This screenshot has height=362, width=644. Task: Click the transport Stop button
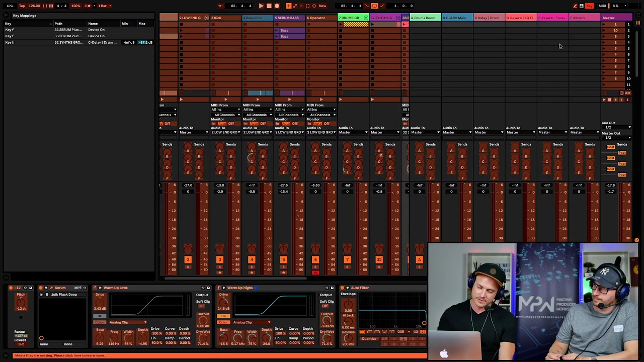coord(269,6)
